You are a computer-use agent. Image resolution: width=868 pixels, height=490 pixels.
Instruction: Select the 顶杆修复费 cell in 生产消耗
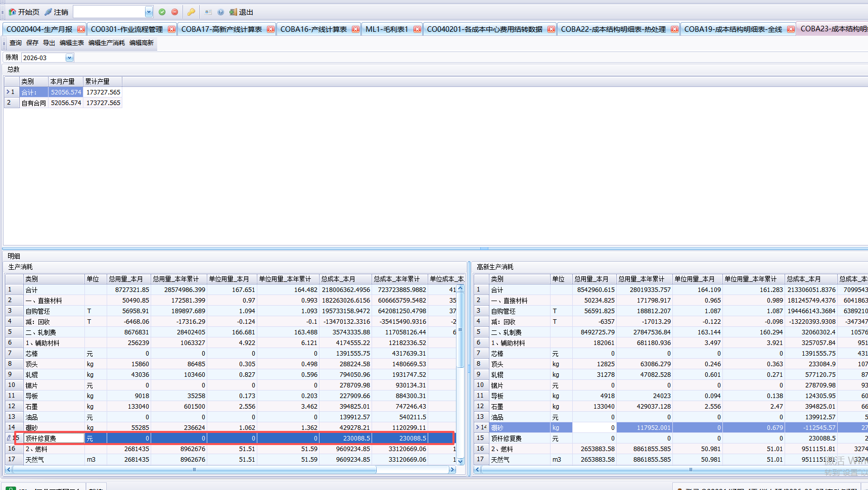tap(54, 438)
